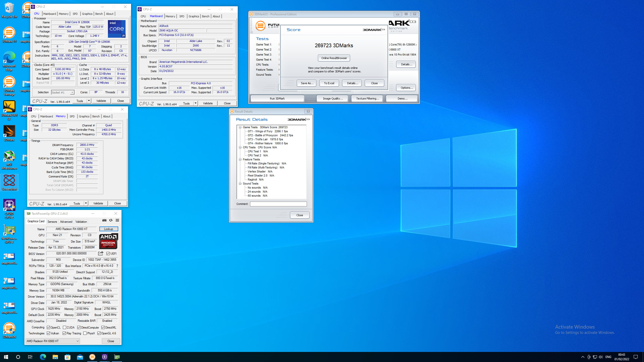Click the Bus Interface question mark icon

click(x=117, y=266)
